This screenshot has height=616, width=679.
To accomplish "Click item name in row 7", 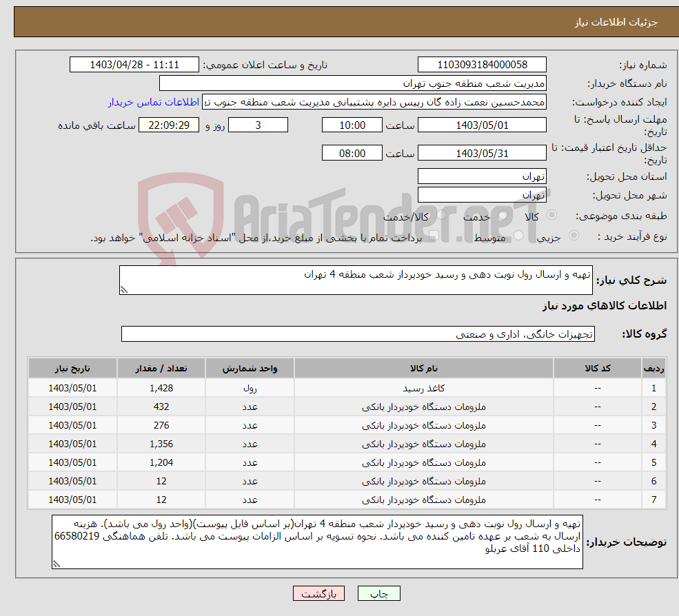I will [x=424, y=500].
